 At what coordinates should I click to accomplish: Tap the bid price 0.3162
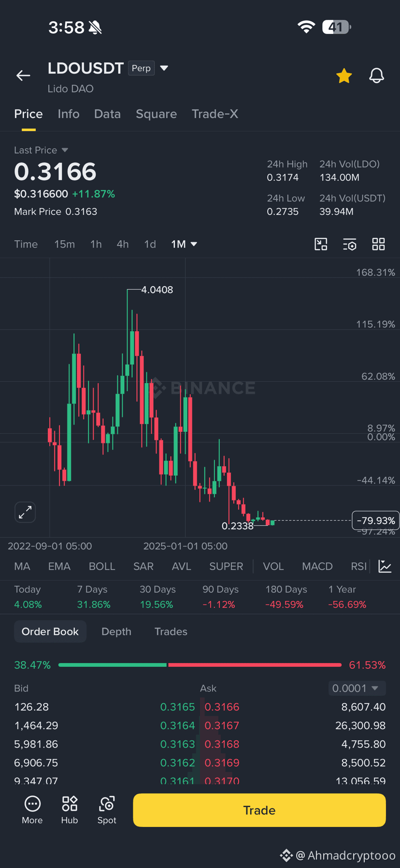(x=177, y=763)
